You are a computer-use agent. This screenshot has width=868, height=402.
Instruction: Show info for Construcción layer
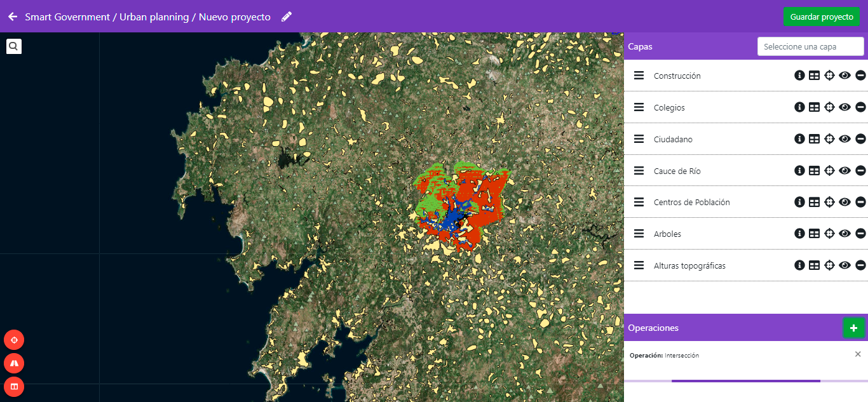click(x=799, y=76)
